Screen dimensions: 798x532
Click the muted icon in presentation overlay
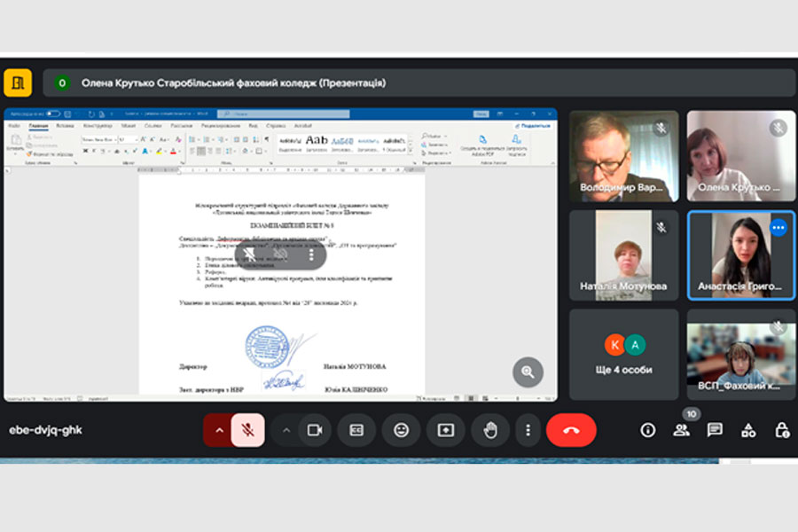(x=280, y=254)
